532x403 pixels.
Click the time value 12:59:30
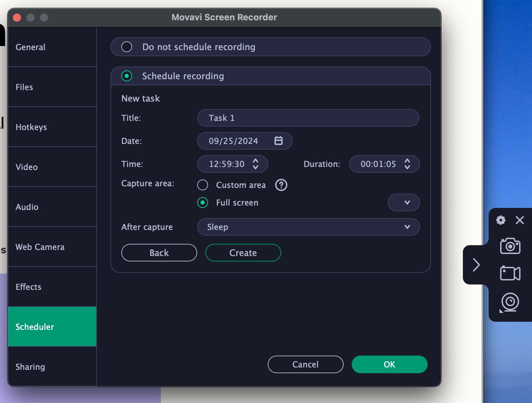click(227, 164)
